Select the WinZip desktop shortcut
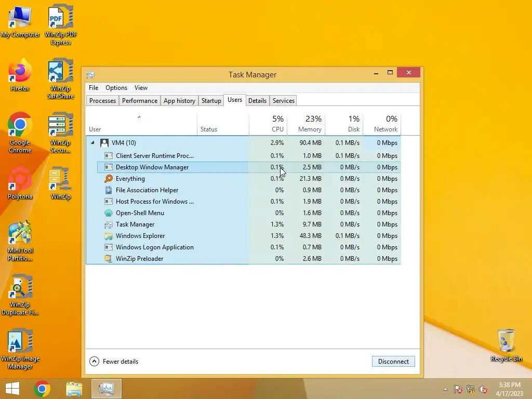This screenshot has width=532, height=399. (61, 183)
